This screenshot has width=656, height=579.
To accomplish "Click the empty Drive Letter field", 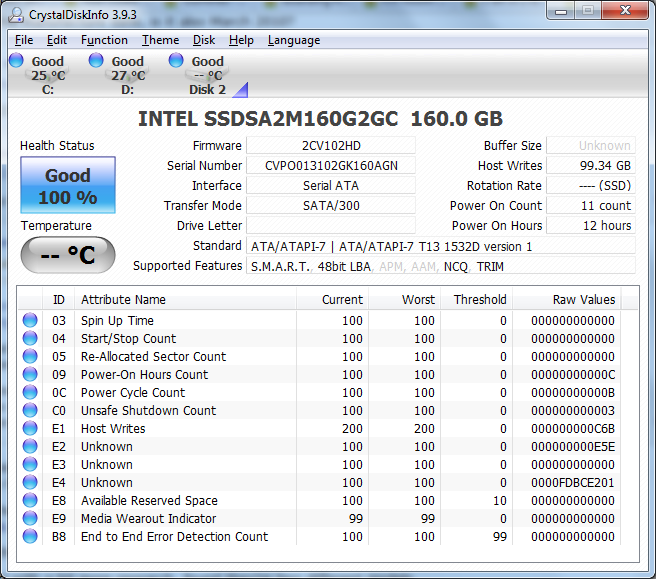I will (331, 226).
